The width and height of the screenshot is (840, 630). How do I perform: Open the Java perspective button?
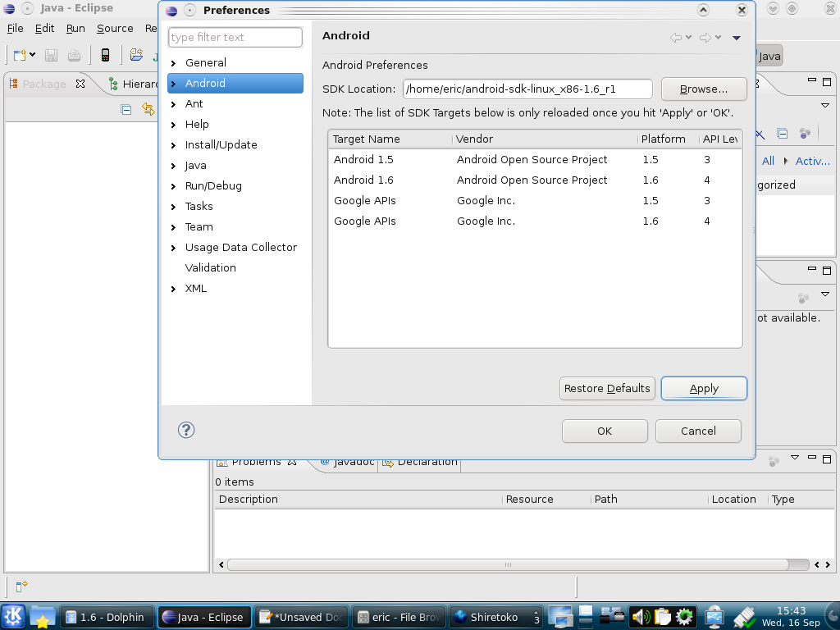[769, 57]
